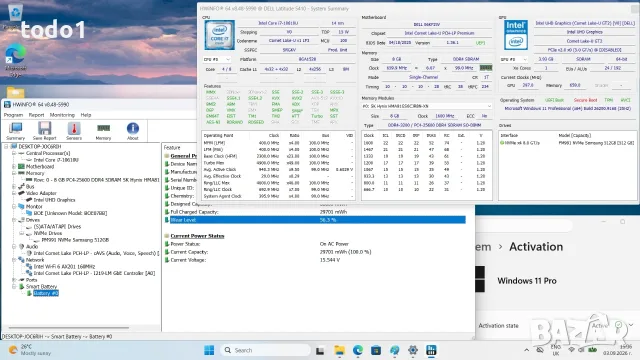Open the Report menu
Image resolution: width=640 pixels, height=360 pixels.
36,115
